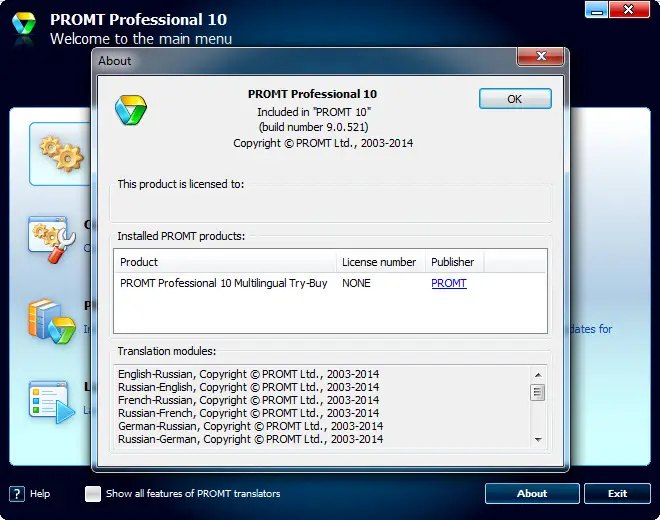Click the License number column header
Viewport: 660px width, 520px height.
click(x=381, y=262)
